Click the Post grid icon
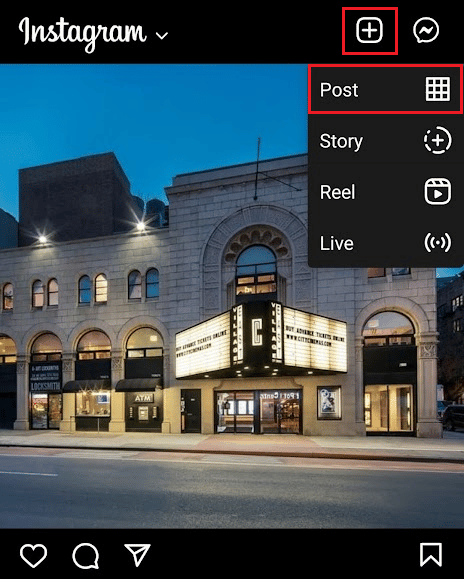Viewport: 464px width, 579px height. tap(438, 89)
